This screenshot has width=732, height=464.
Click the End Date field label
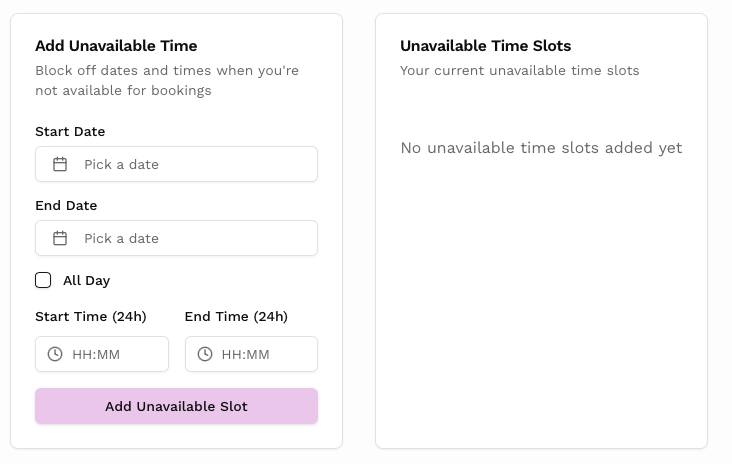coord(66,205)
